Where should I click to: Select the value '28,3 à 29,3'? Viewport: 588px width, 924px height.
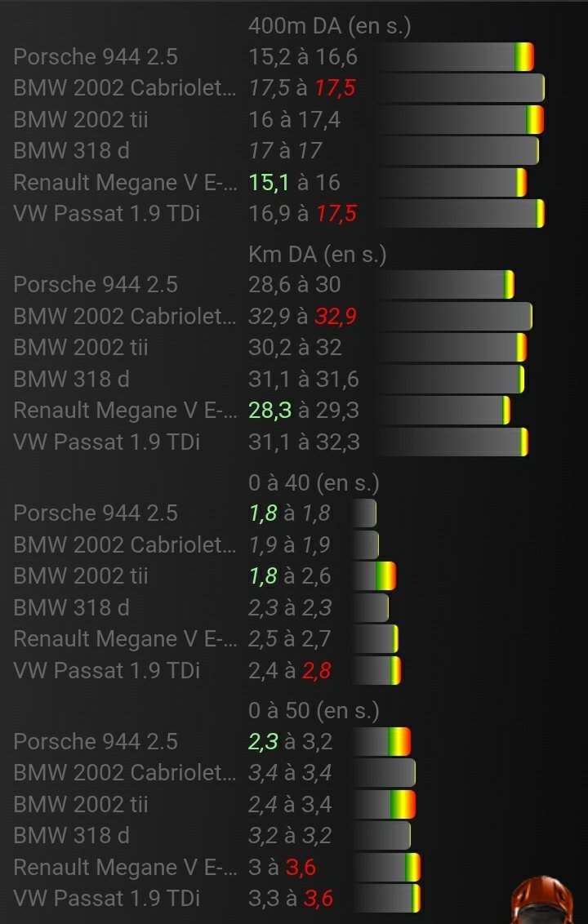pos(304,411)
